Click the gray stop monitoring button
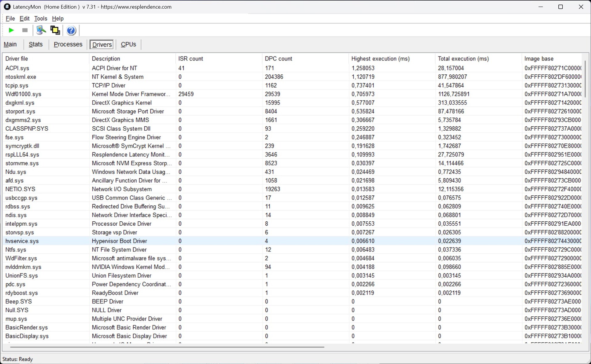The image size is (591, 364). tap(25, 30)
